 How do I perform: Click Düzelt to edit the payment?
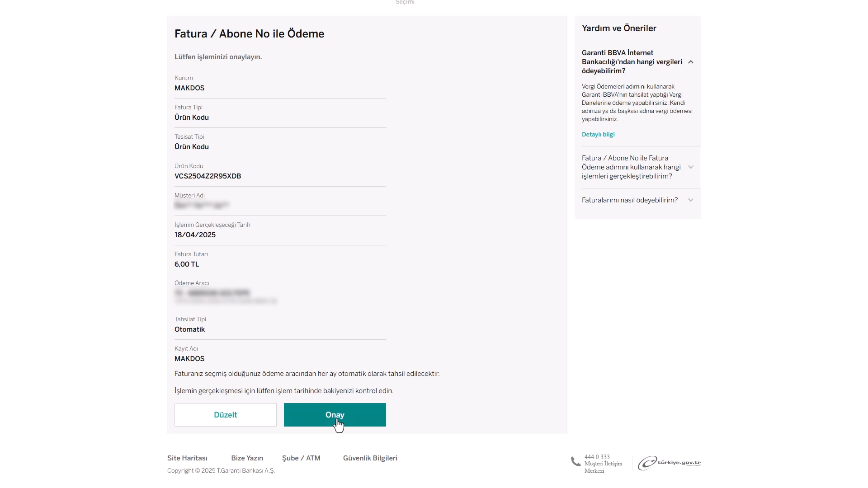coord(225,415)
